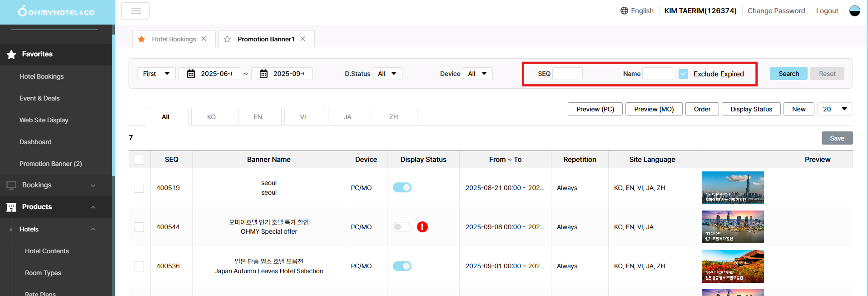Select the checkbox for row 400536
This screenshot has width=868, height=296.
click(139, 266)
